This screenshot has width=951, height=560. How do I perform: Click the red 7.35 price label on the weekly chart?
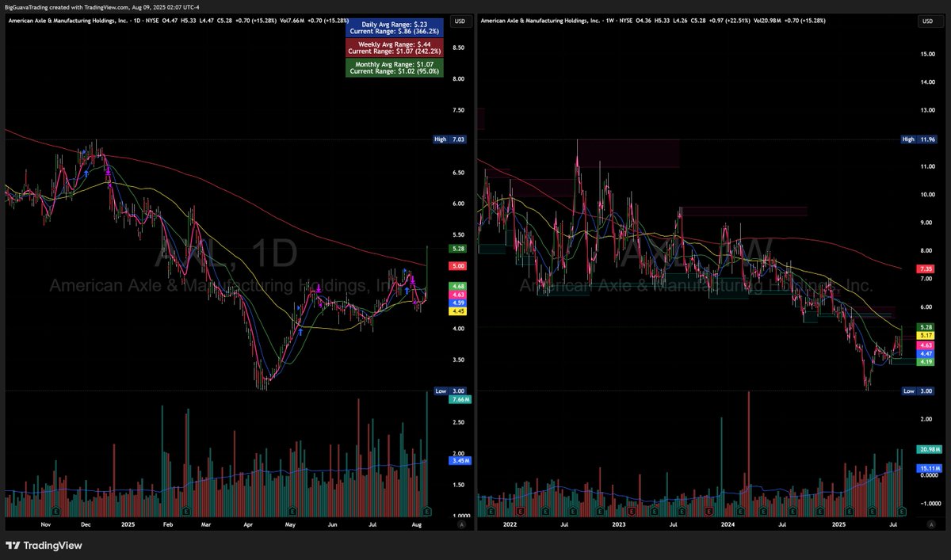pyautogui.click(x=927, y=269)
